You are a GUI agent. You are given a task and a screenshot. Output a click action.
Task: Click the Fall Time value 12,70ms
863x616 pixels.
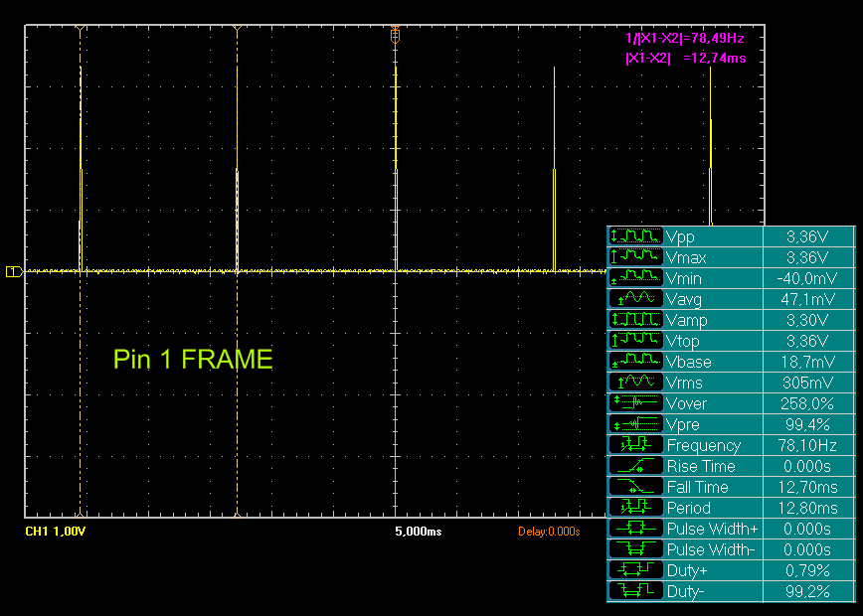coord(807,487)
